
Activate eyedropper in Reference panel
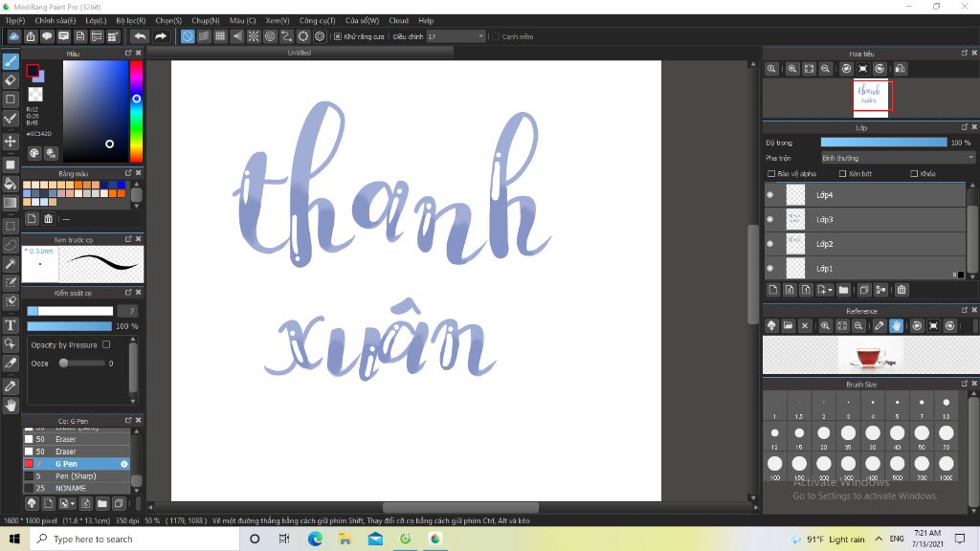click(x=880, y=325)
